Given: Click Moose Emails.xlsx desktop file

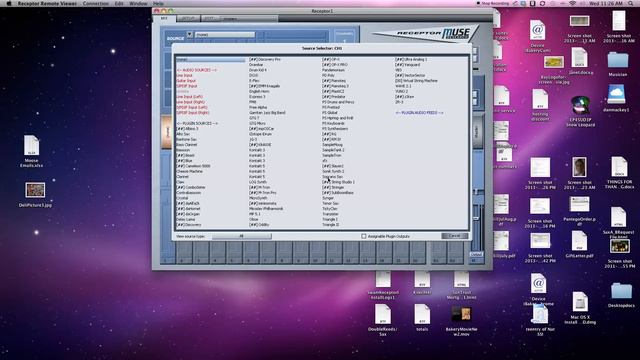Looking at the screenshot, I should click(31, 151).
